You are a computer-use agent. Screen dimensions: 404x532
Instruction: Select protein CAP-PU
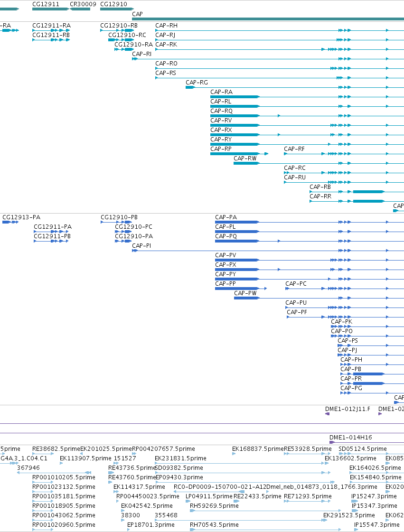(x=345, y=308)
